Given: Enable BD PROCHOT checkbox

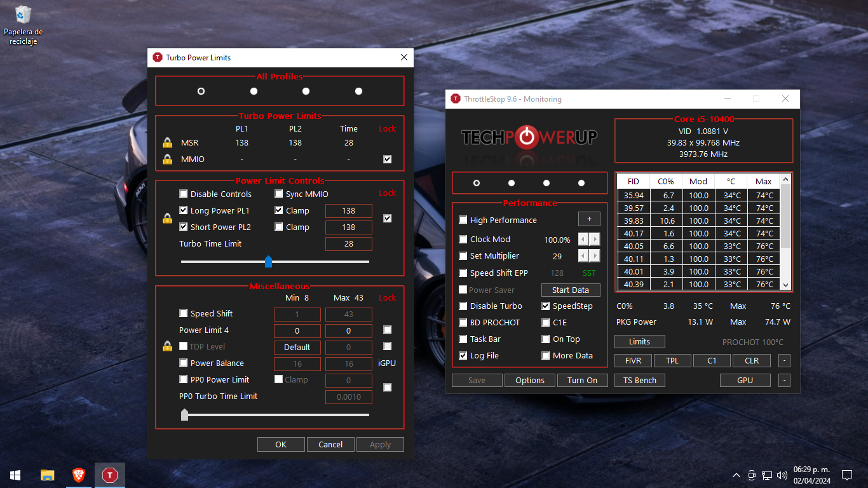Looking at the screenshot, I should [463, 322].
